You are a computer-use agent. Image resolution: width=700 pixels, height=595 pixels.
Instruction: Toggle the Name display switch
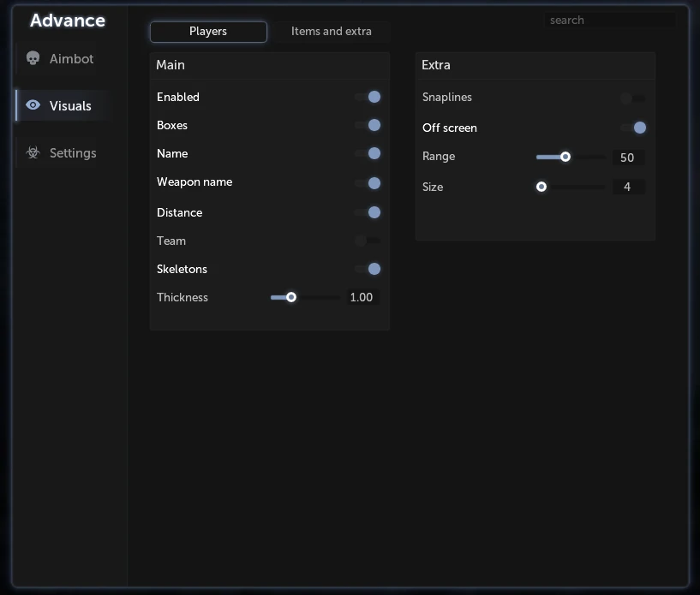(368, 153)
